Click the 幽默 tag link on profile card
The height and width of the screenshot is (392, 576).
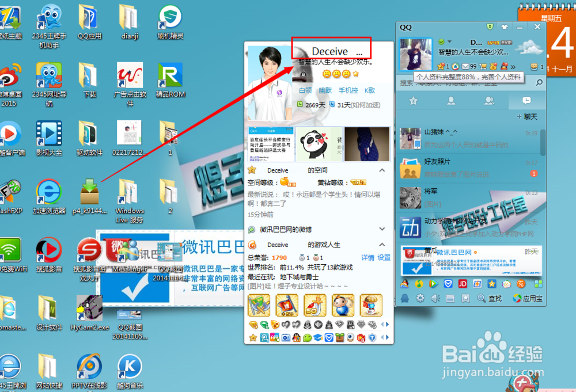pos(325,90)
